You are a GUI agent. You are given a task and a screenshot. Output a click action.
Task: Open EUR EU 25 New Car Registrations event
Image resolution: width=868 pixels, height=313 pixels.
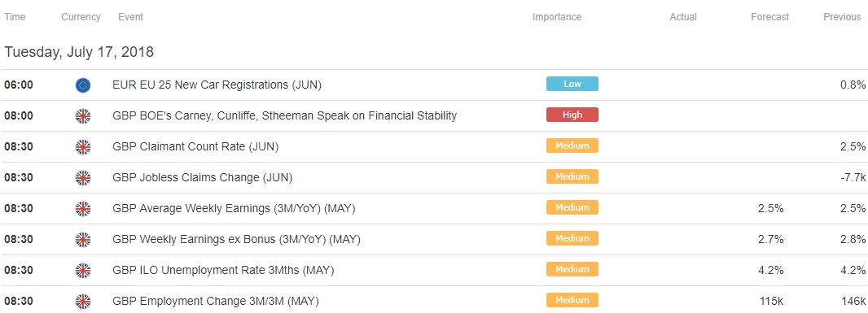(x=217, y=85)
